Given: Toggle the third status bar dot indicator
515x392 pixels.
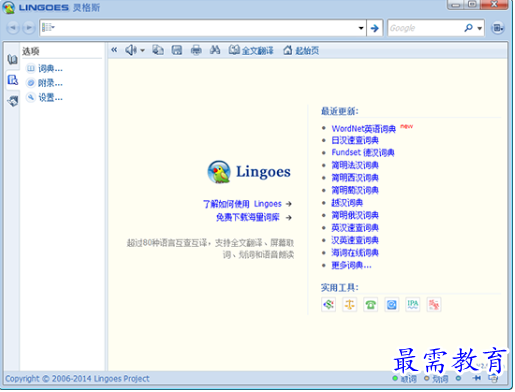Looking at the screenshot, I should tap(458, 378).
